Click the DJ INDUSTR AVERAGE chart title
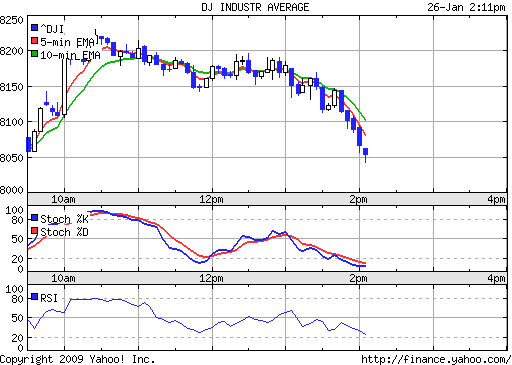The height and width of the screenshot is (365, 512). [255, 7]
